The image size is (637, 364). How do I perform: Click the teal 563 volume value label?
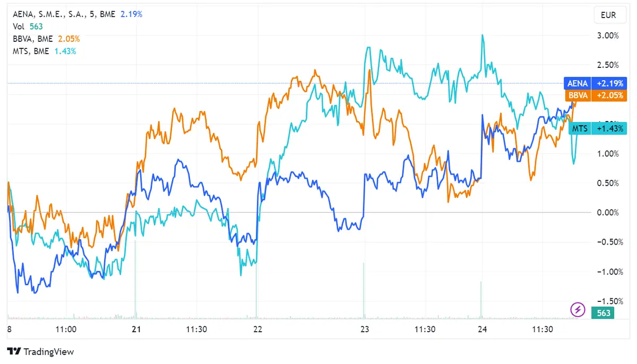[602, 313]
